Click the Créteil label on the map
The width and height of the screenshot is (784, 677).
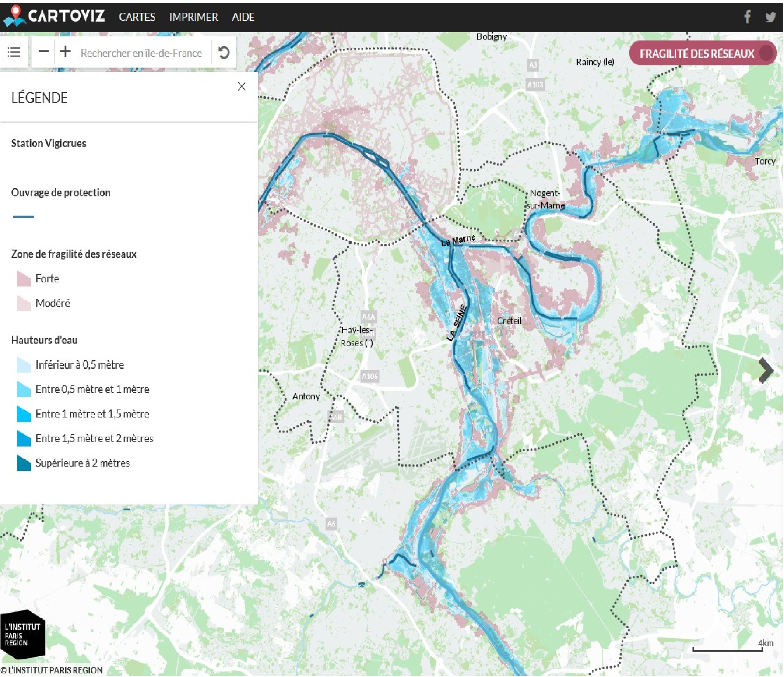509,321
